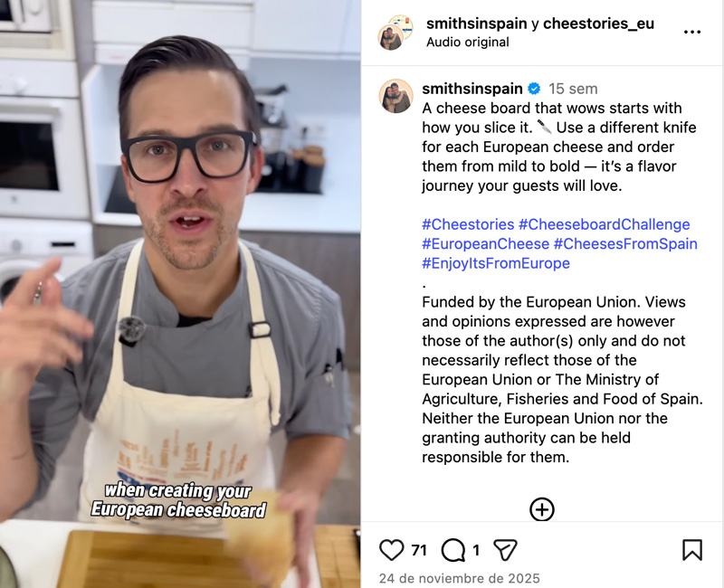Open the #EnjoyItsFromEurope hashtag

pos(496,263)
